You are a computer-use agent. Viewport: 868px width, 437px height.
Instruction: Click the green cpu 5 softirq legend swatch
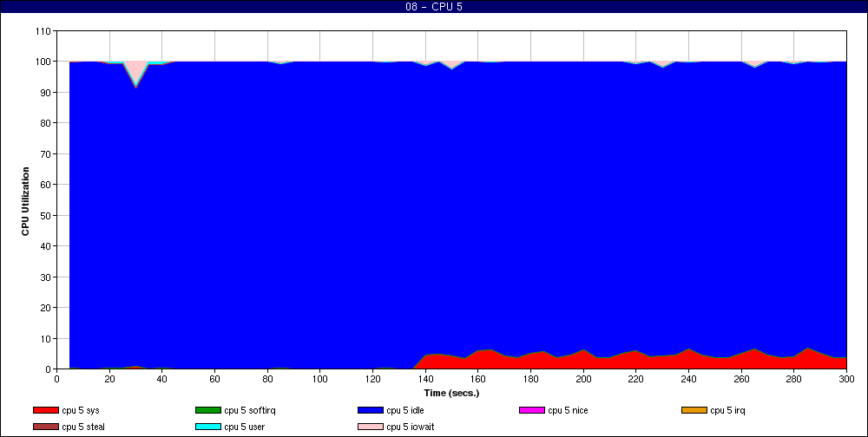tap(207, 410)
